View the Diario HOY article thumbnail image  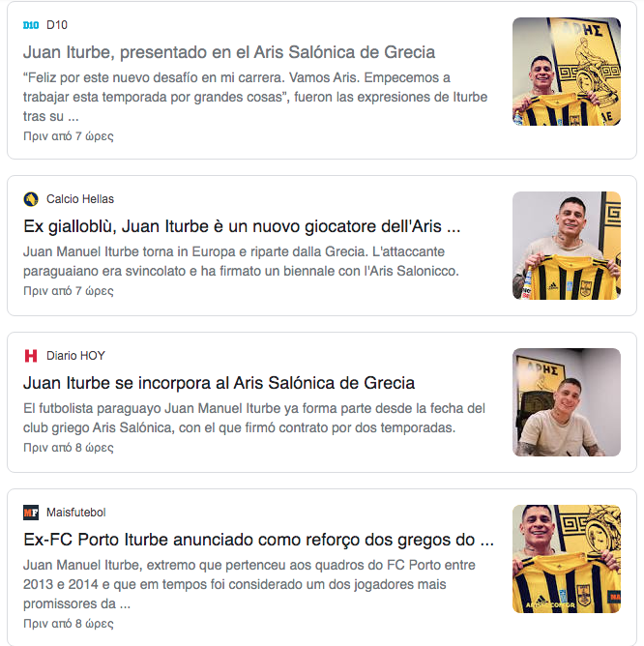pos(567,402)
